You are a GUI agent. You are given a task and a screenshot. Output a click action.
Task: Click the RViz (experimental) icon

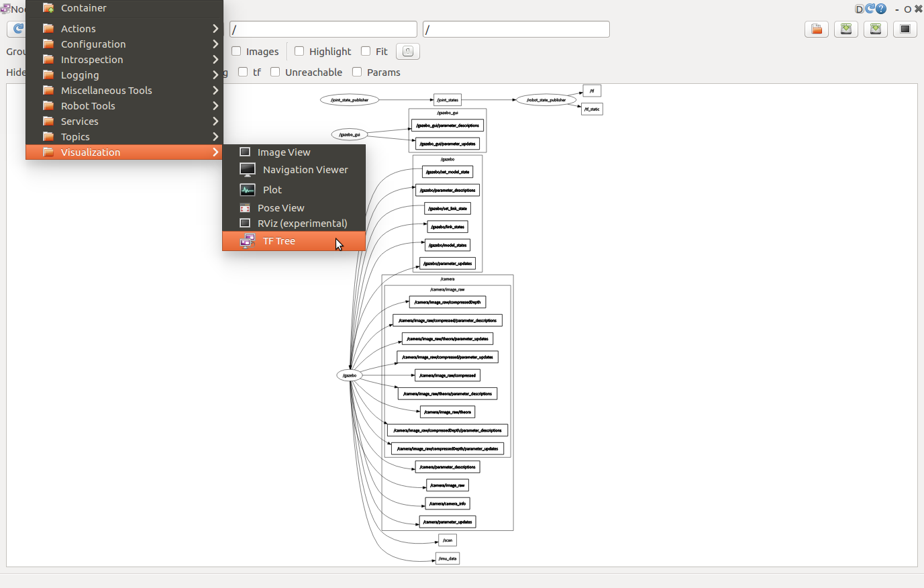click(x=245, y=224)
